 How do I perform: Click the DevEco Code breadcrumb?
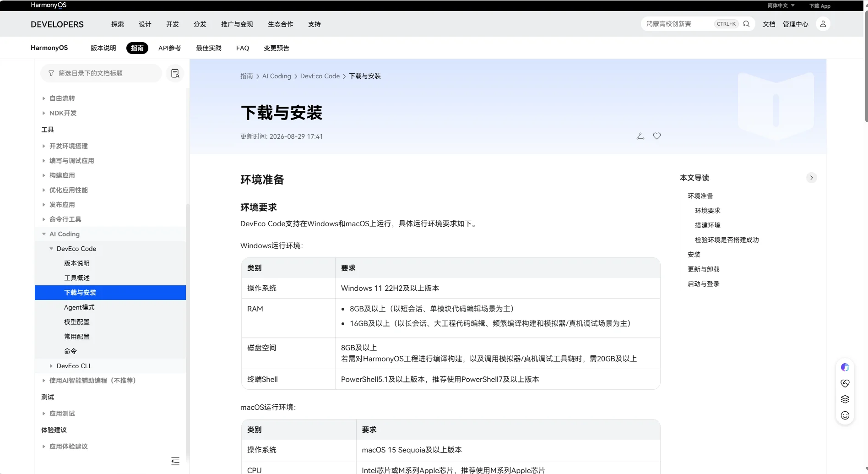320,76
